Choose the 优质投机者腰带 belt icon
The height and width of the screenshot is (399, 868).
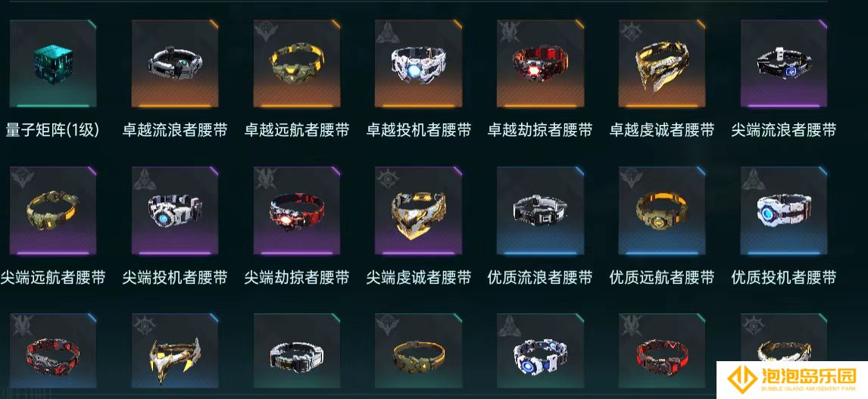pos(784,210)
